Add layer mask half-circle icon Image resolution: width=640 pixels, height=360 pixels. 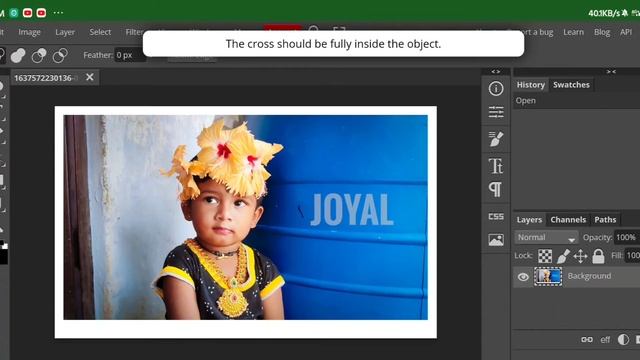[x=623, y=340]
